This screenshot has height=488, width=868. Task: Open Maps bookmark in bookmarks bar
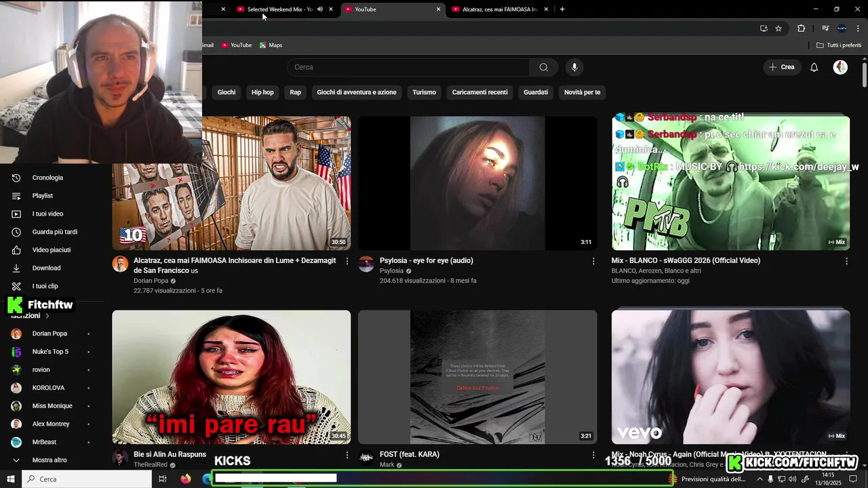click(271, 45)
